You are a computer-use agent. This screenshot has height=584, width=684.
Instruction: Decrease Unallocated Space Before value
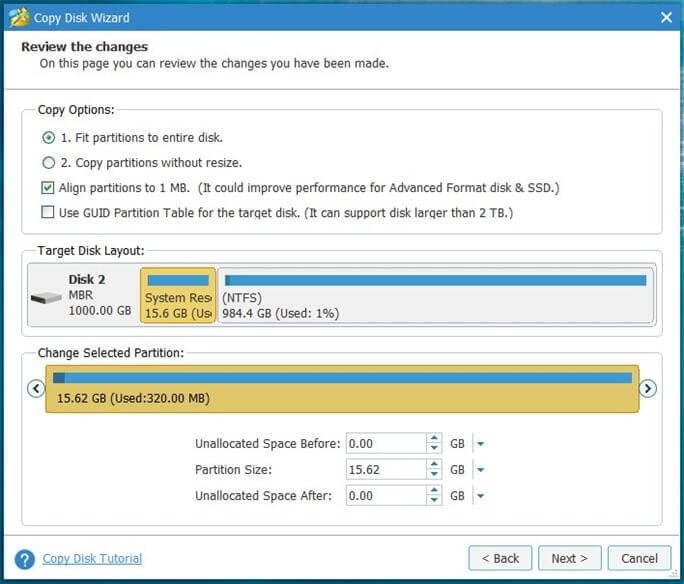tap(434, 448)
